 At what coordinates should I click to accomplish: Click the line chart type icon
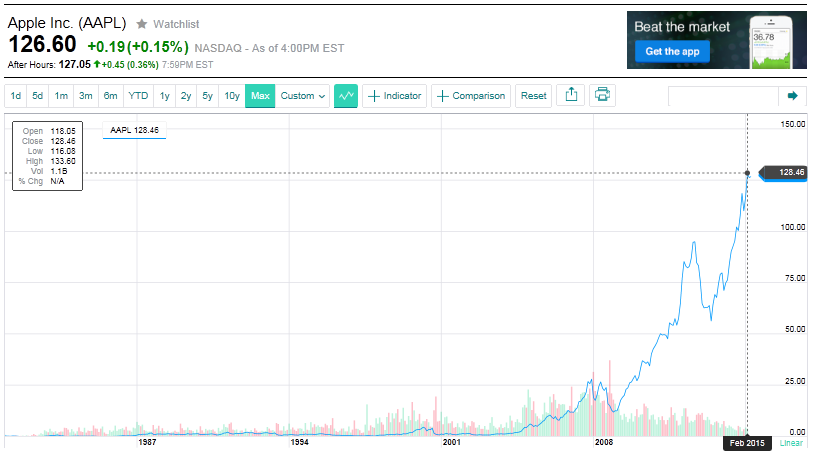click(346, 96)
